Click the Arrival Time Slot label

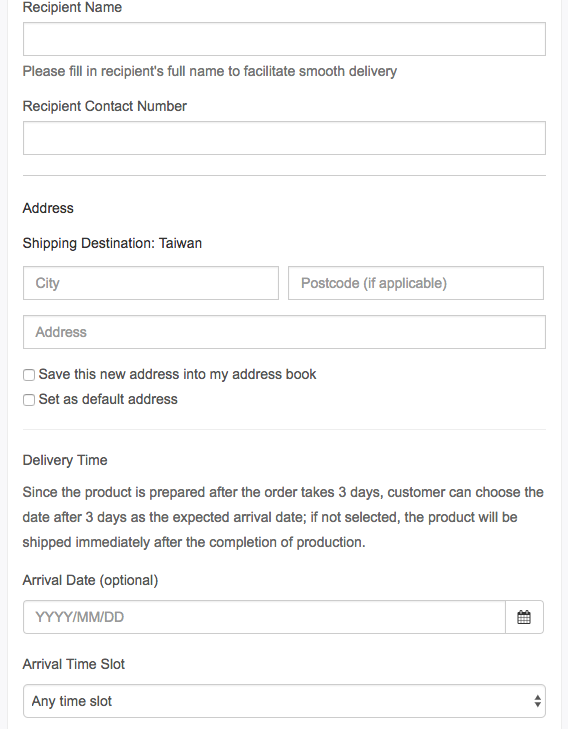click(x=73, y=664)
